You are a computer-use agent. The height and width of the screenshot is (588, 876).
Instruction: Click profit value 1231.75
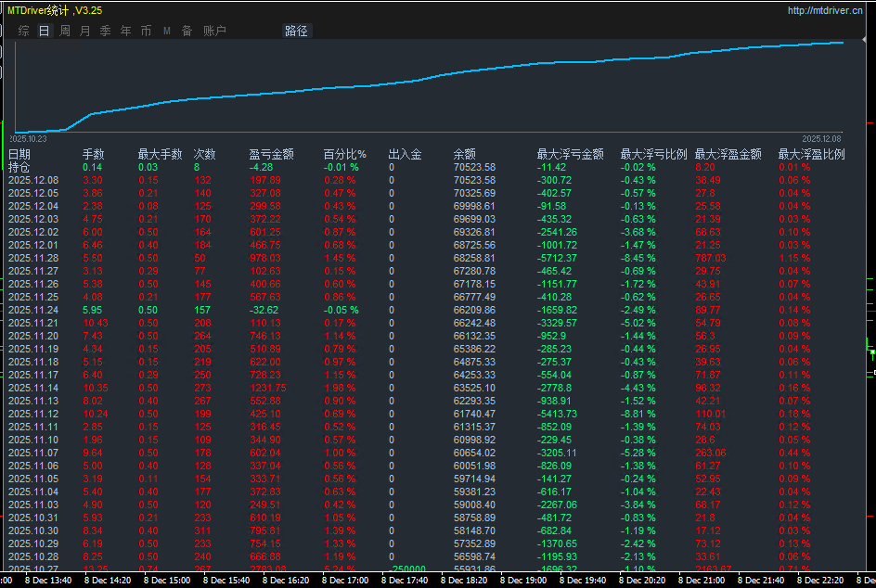point(268,388)
